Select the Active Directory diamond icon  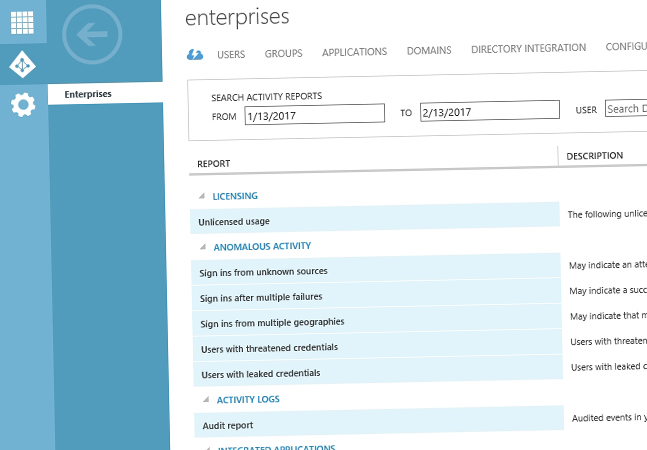click(x=22, y=65)
